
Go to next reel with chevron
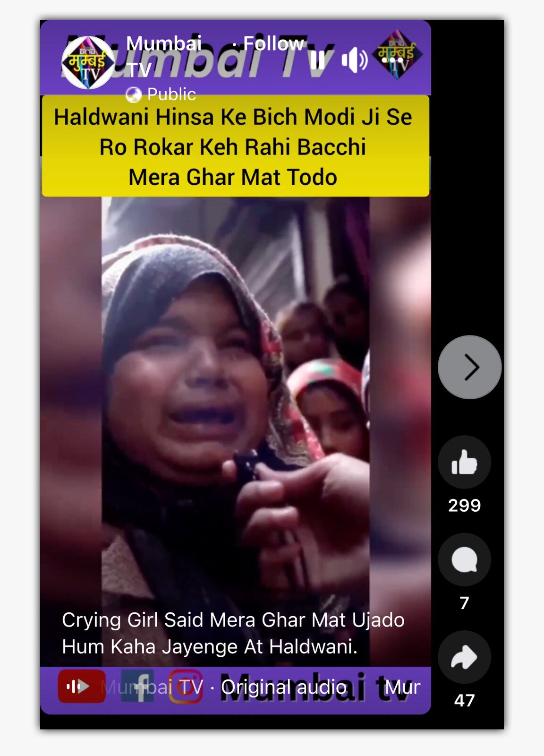[x=470, y=367]
